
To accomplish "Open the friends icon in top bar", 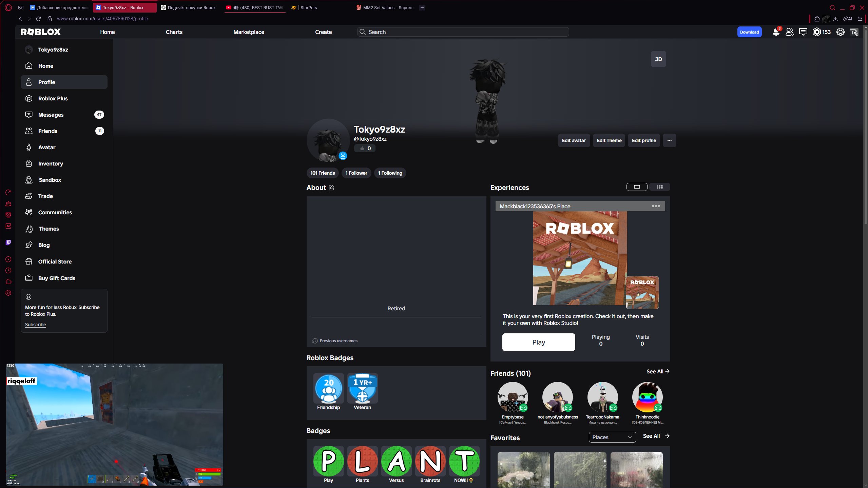I will [789, 32].
